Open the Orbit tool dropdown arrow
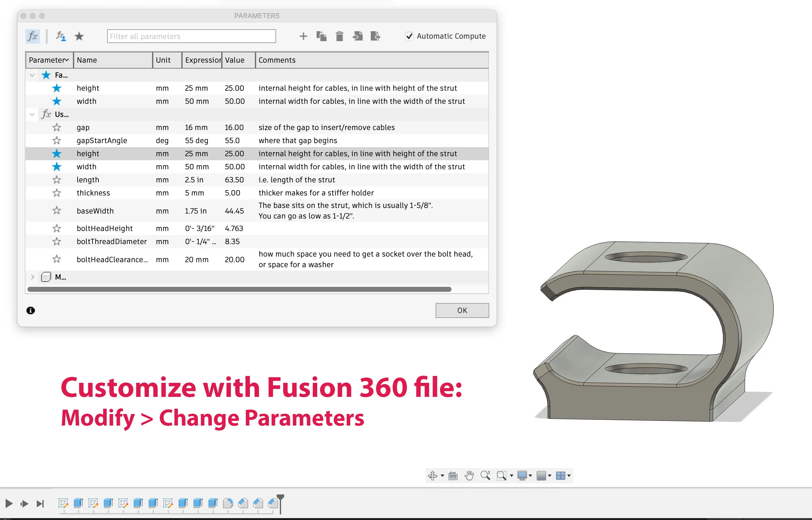The width and height of the screenshot is (812, 520). click(442, 476)
